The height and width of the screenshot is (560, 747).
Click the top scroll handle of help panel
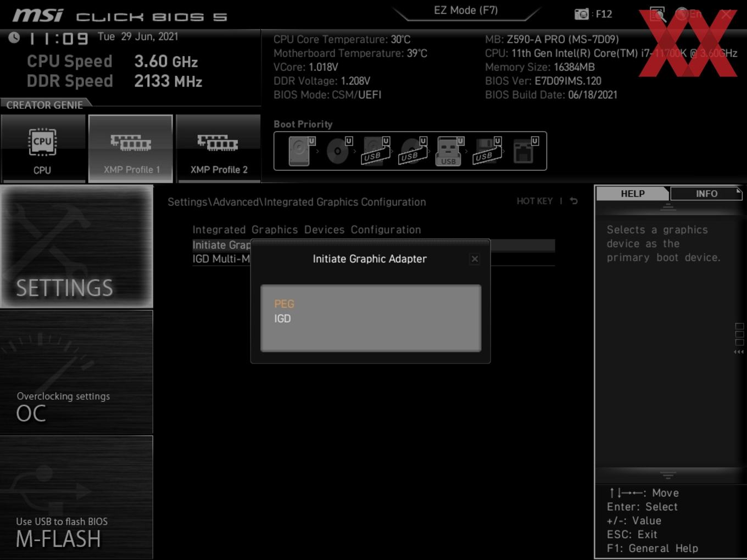tap(668, 207)
